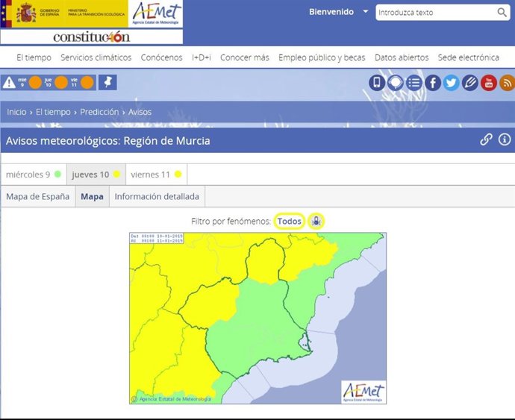515x420 pixels.
Task: Select the orange jue 10 warning indicator
Action: click(61, 82)
